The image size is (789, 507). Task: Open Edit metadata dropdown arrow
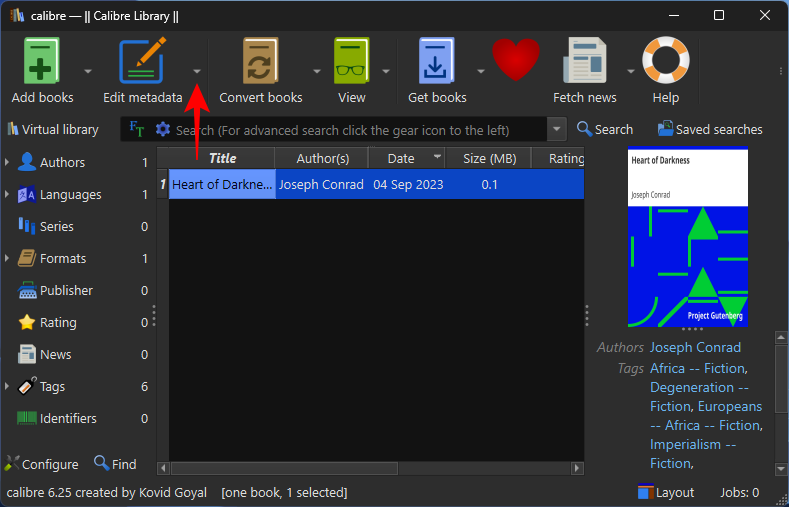coord(197,71)
